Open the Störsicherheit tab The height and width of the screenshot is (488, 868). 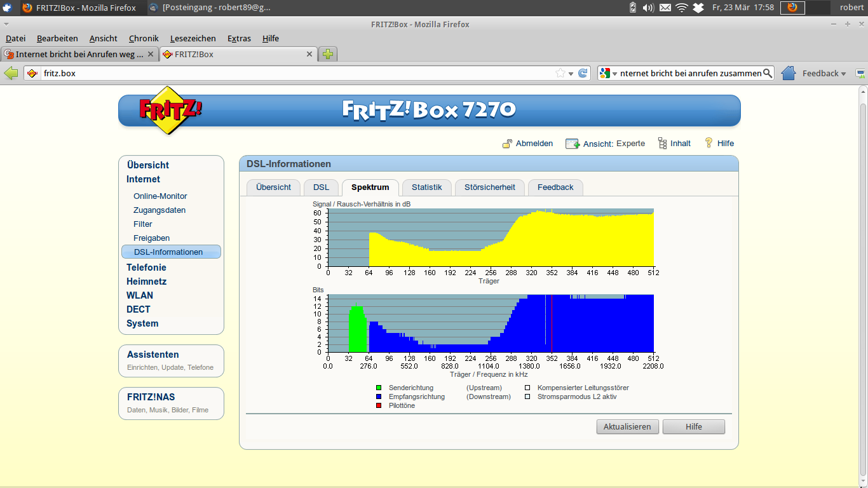[x=489, y=187]
